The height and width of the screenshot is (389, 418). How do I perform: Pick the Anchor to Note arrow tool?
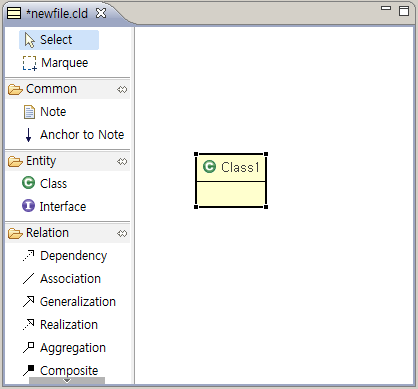pos(29,135)
